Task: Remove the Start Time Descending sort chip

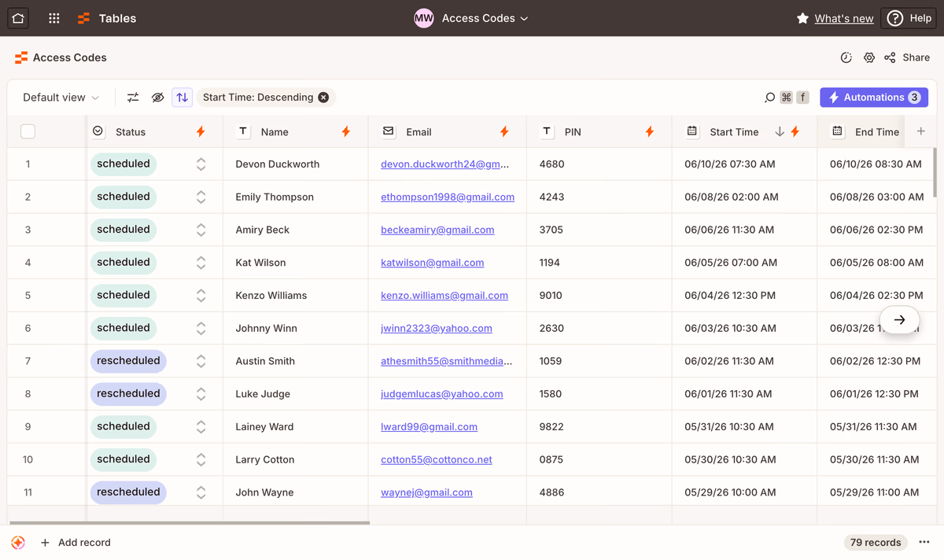Action: click(323, 98)
